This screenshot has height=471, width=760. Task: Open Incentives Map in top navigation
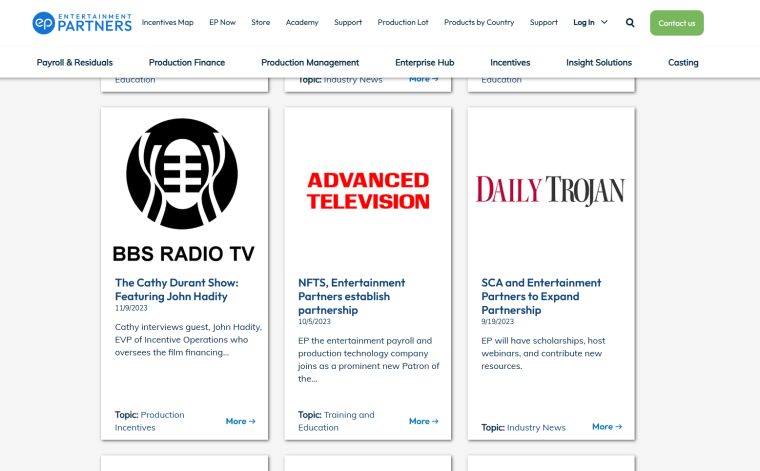pyautogui.click(x=167, y=22)
